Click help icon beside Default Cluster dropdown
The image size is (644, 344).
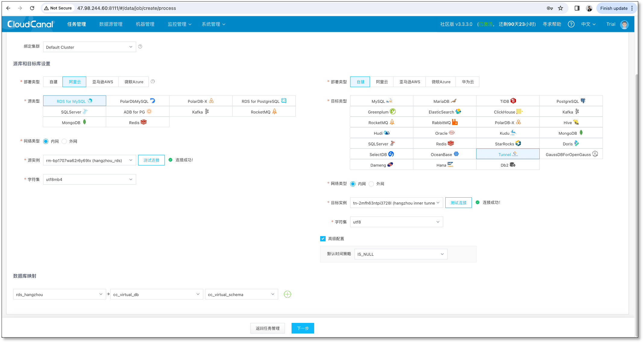click(140, 47)
